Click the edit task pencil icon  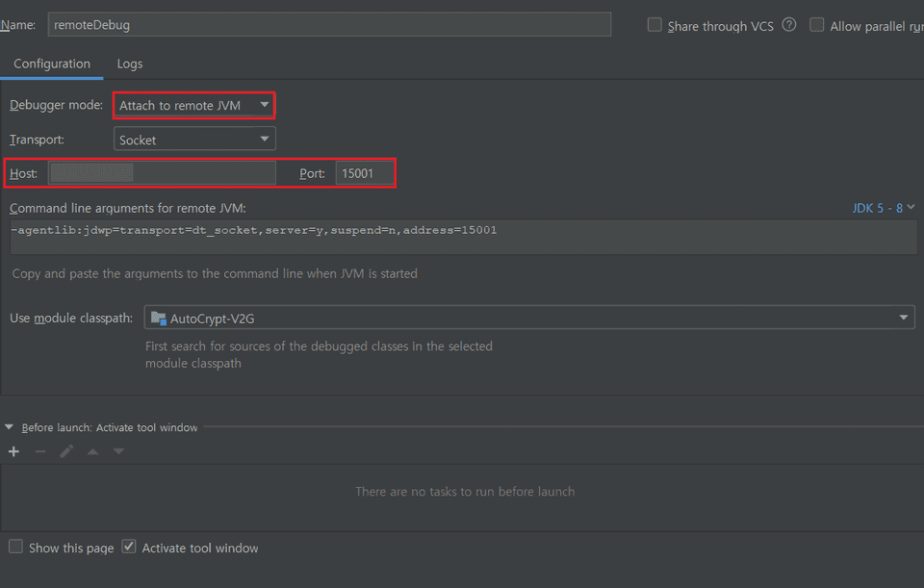pos(66,451)
